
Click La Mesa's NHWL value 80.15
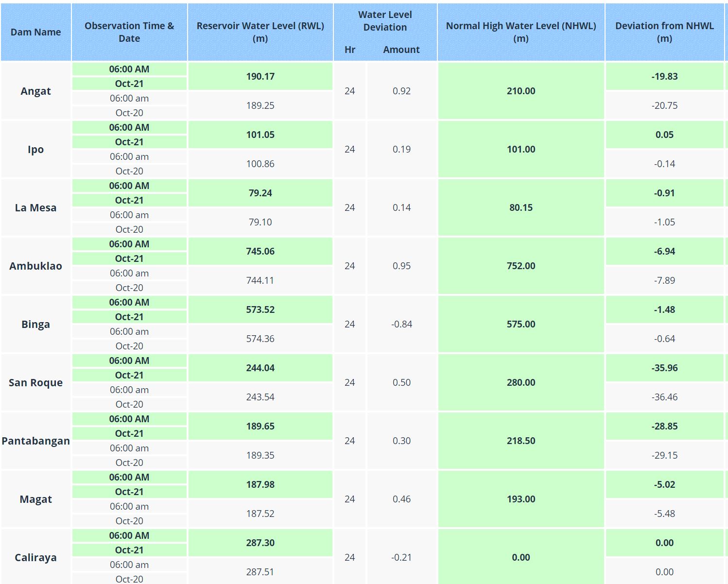(520, 207)
